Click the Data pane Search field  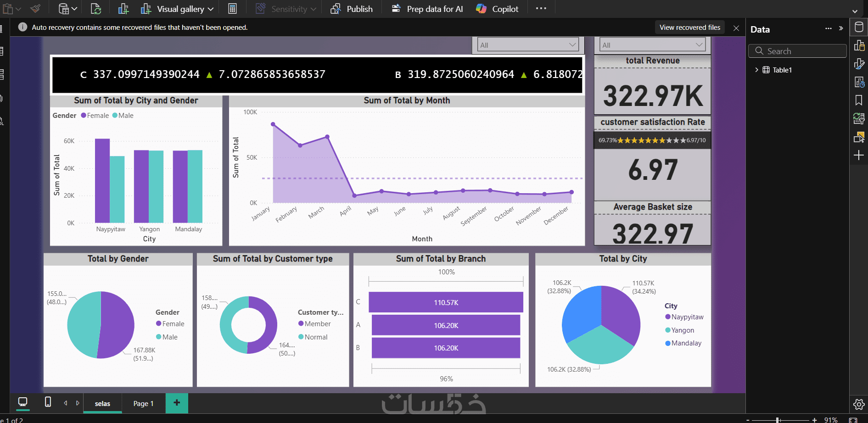pos(797,51)
